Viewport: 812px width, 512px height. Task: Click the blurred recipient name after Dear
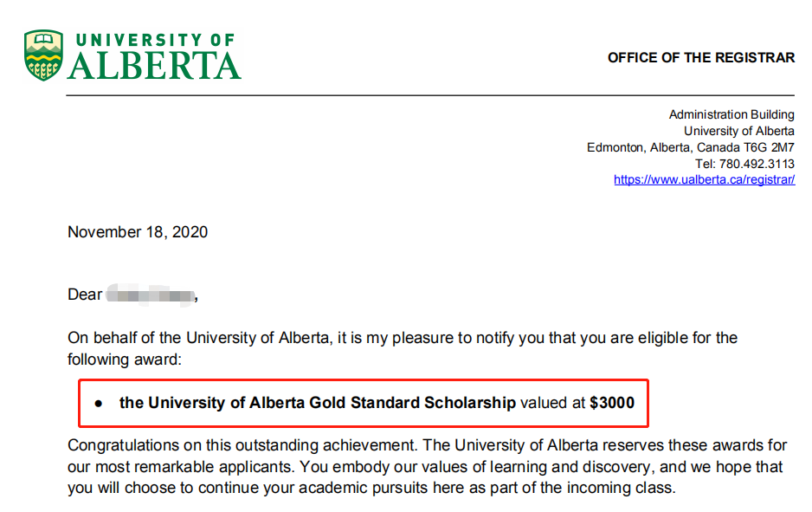[x=150, y=295]
